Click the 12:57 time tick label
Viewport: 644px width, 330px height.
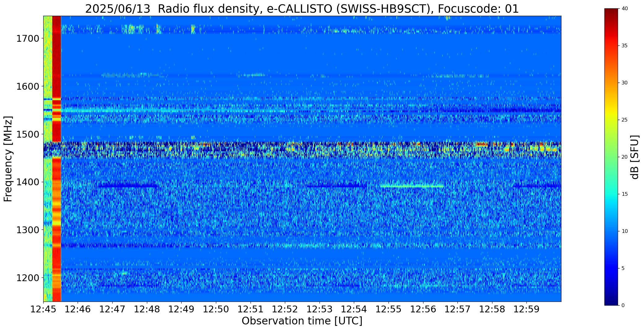click(458, 309)
